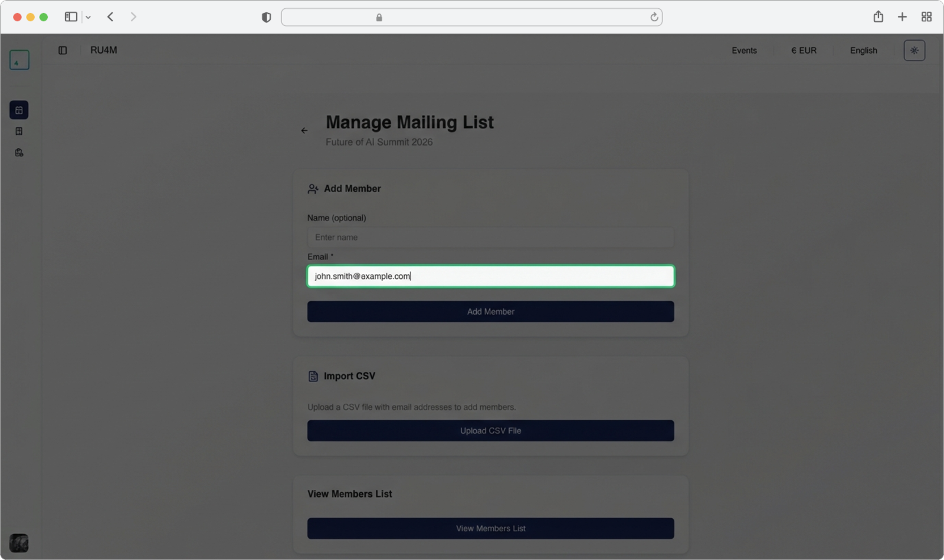
Task: Open the Events menu item
Action: coord(744,51)
